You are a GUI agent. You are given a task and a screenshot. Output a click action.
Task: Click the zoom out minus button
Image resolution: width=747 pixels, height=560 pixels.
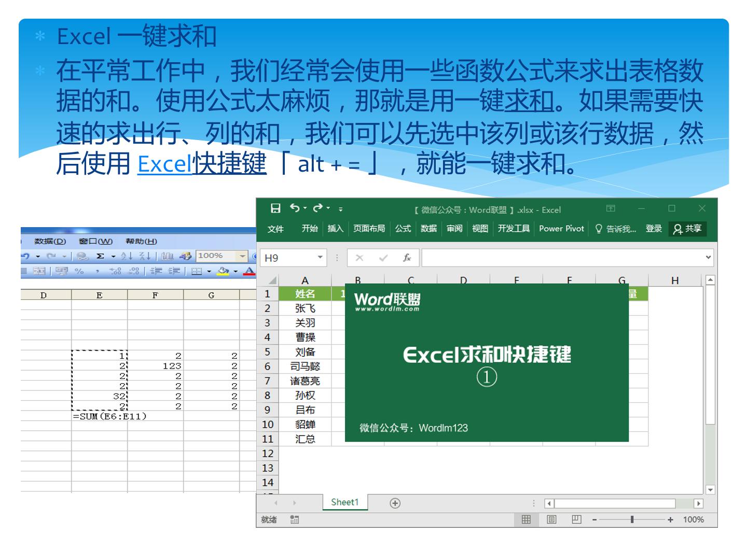click(x=594, y=520)
